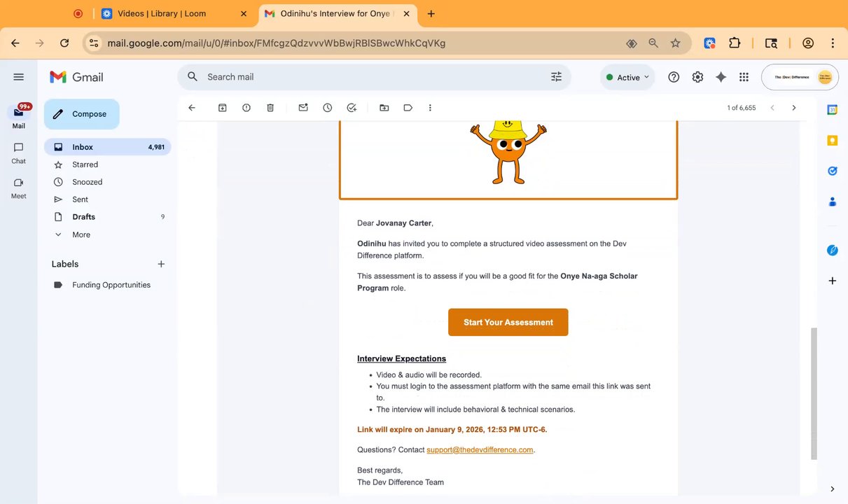848x504 pixels.
Task: Open Chrome three-dot menu
Action: (833, 43)
